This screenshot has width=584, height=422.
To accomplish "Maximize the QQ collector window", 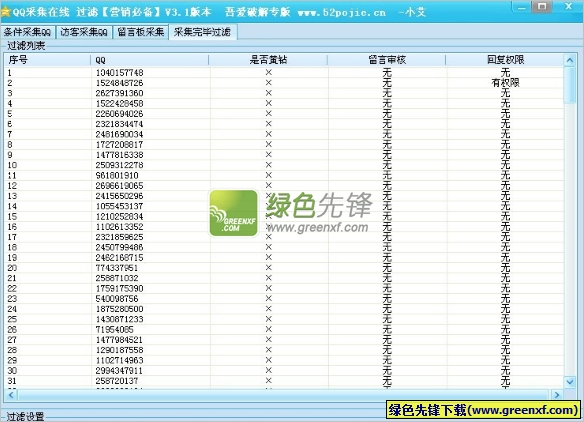I will [x=542, y=7].
